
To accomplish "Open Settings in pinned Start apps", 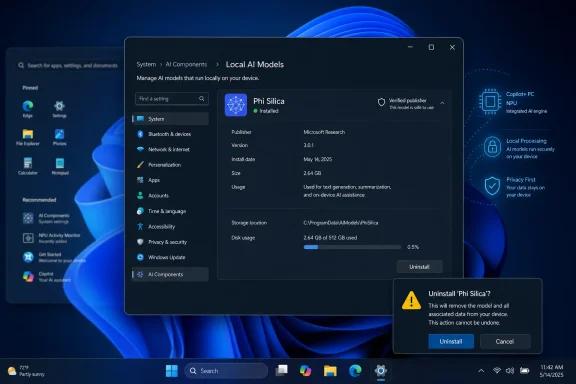I will point(59,109).
